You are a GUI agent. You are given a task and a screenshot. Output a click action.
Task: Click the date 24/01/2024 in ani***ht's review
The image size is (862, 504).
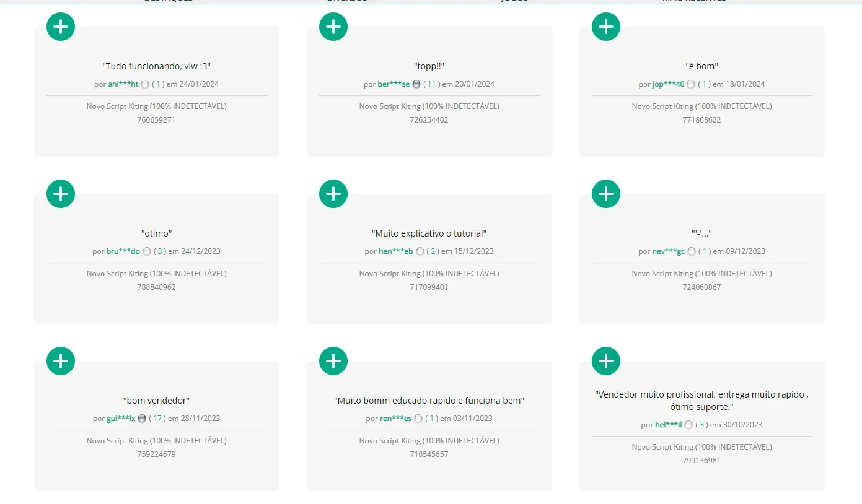199,84
